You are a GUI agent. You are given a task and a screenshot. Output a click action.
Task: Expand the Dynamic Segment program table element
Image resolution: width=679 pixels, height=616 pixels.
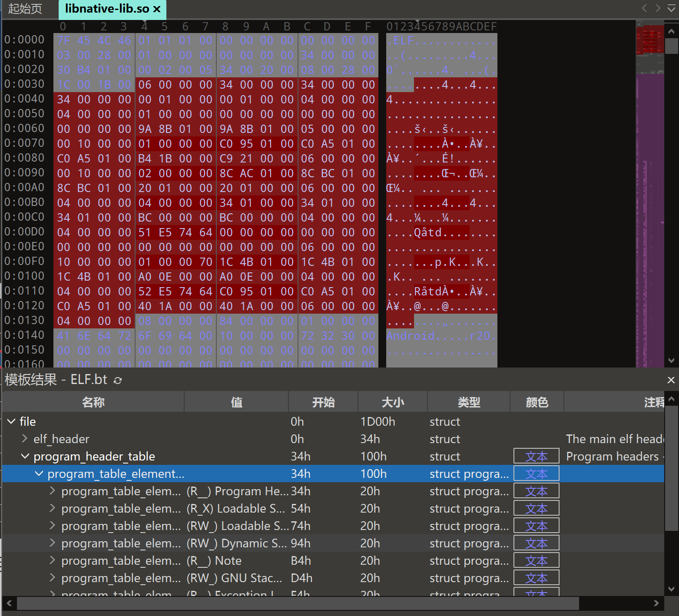click(x=53, y=543)
